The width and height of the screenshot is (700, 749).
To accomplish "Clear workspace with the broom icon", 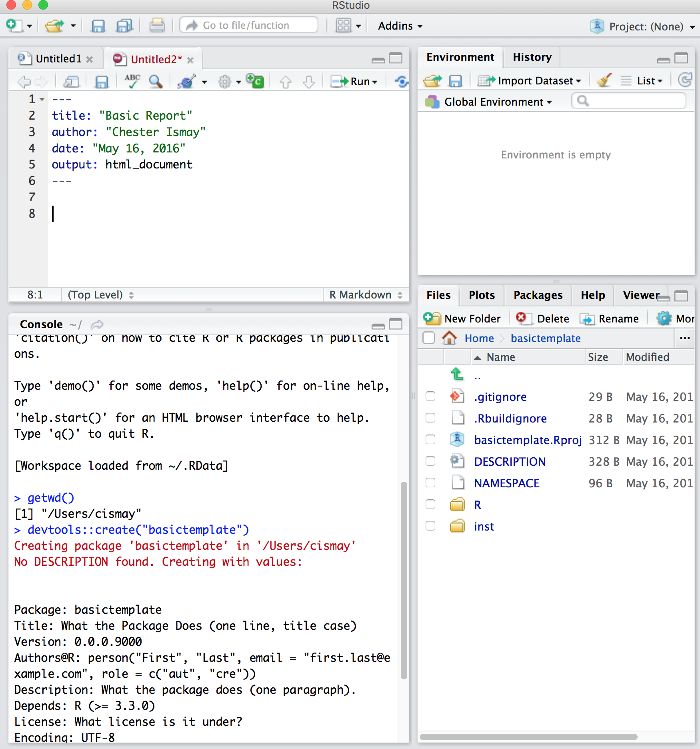I will tap(604, 80).
